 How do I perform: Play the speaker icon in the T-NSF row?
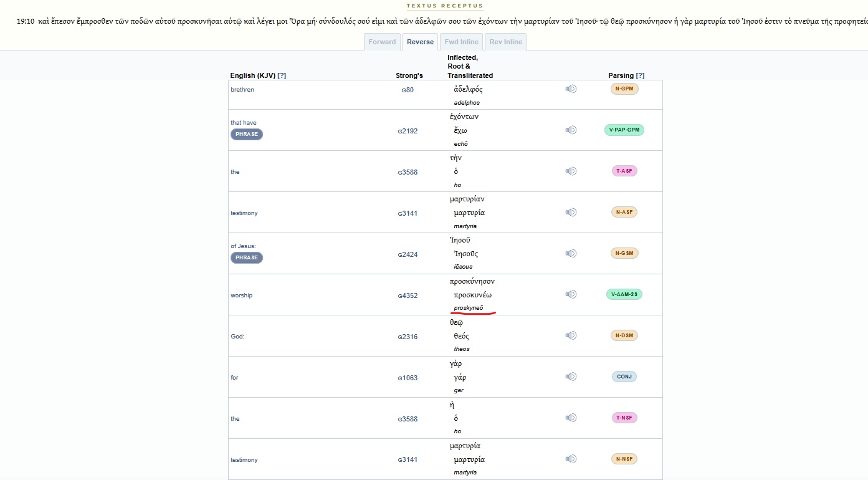(571, 418)
